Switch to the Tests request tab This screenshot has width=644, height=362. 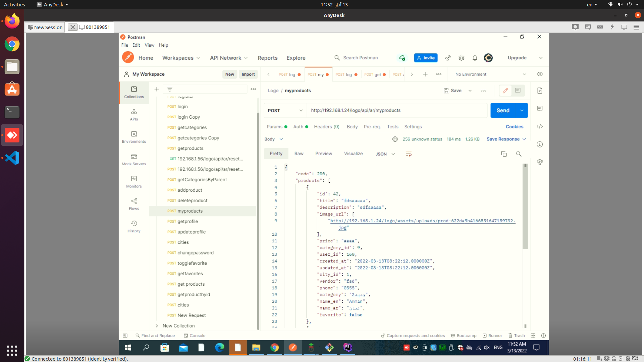pos(392,127)
